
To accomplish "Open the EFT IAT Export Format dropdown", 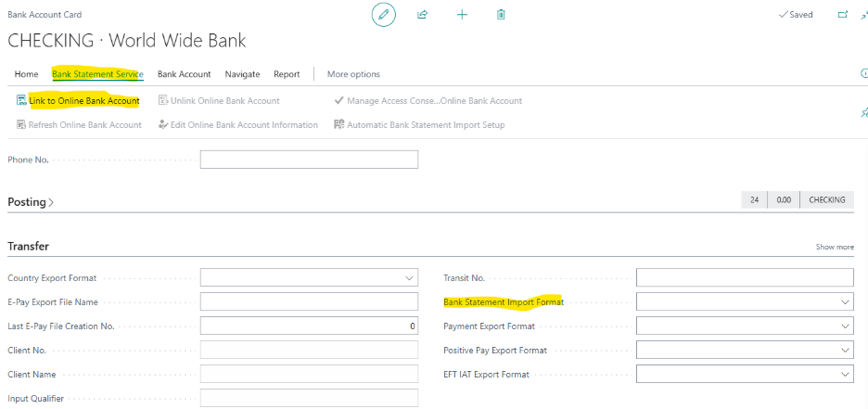I will click(x=845, y=375).
